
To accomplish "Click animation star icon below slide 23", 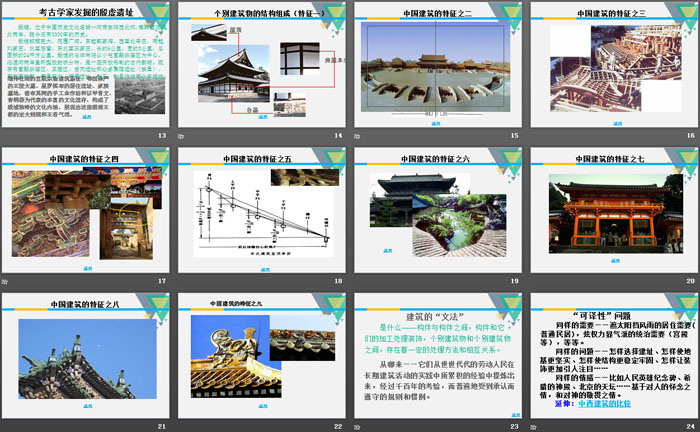I will tap(357, 427).
